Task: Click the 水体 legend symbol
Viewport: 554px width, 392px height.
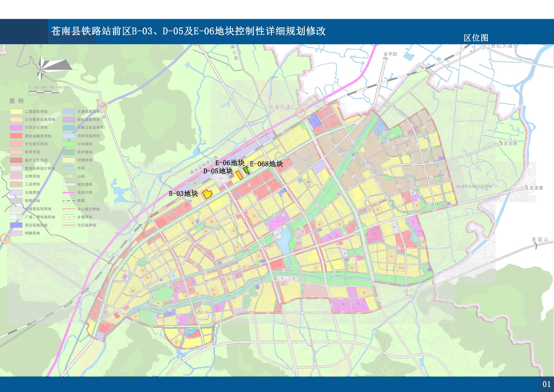Action: point(69,168)
